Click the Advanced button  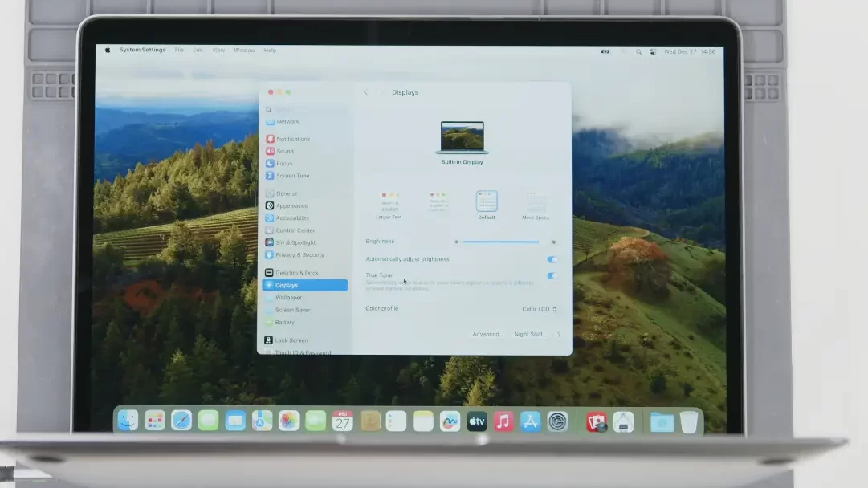click(487, 334)
